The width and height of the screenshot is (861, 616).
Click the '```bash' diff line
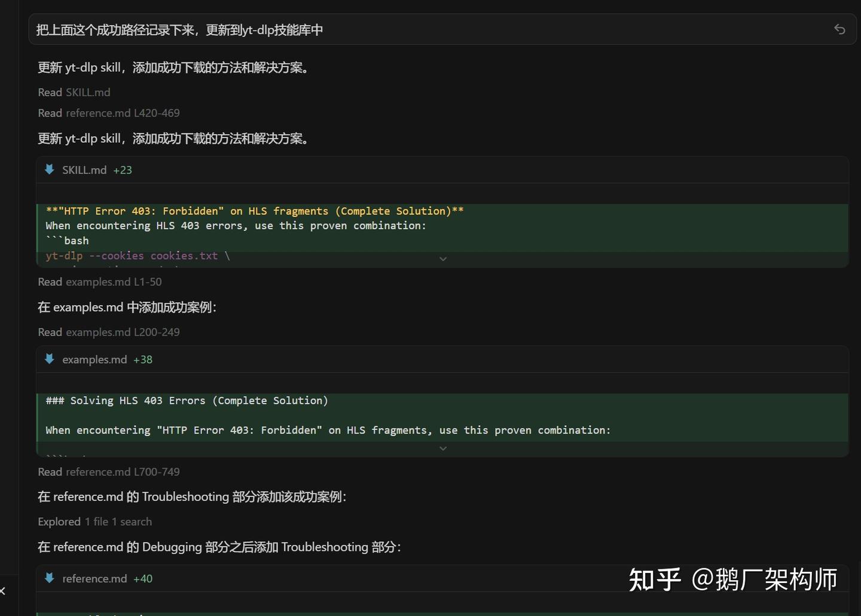(67, 240)
